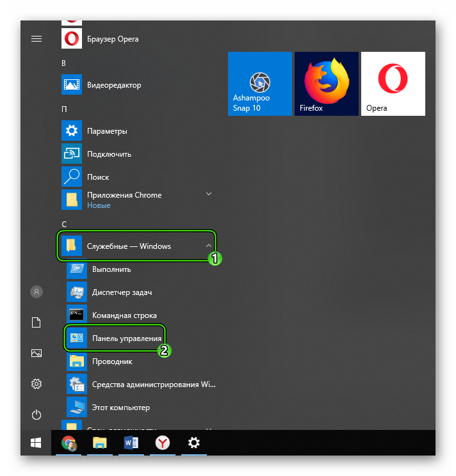Open the Pictures icon in the sidebar
This screenshot has height=476, width=456.
pyautogui.click(x=37, y=353)
